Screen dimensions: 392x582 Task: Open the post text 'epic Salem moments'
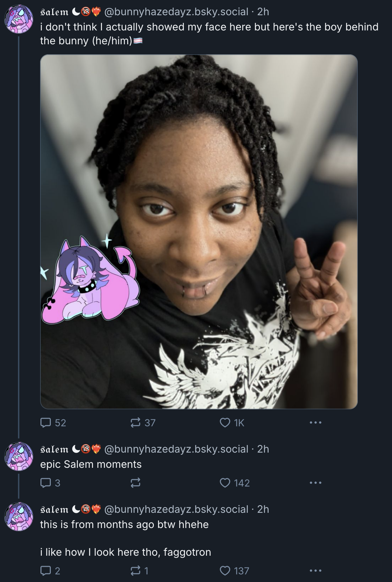coord(91,464)
